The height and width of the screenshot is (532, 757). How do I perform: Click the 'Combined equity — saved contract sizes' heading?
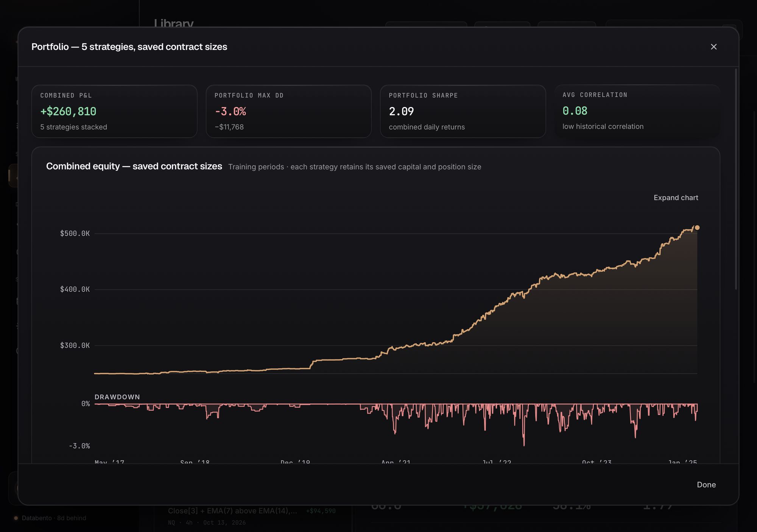pyautogui.click(x=134, y=166)
